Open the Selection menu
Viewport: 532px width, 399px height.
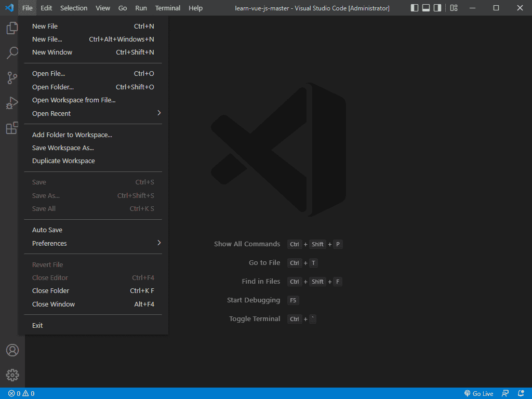[x=74, y=8]
